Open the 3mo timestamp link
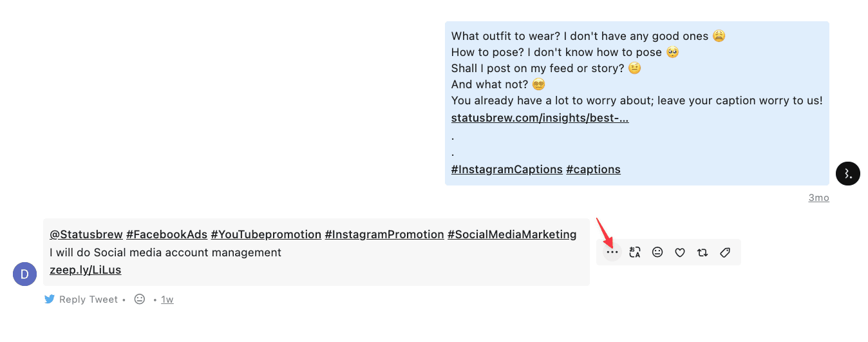The width and height of the screenshot is (868, 342). [818, 198]
